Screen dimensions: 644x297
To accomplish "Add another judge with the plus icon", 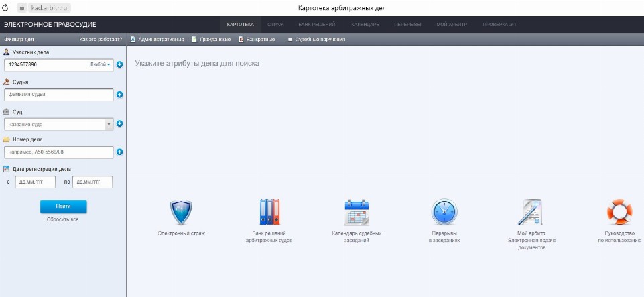I will tap(119, 94).
